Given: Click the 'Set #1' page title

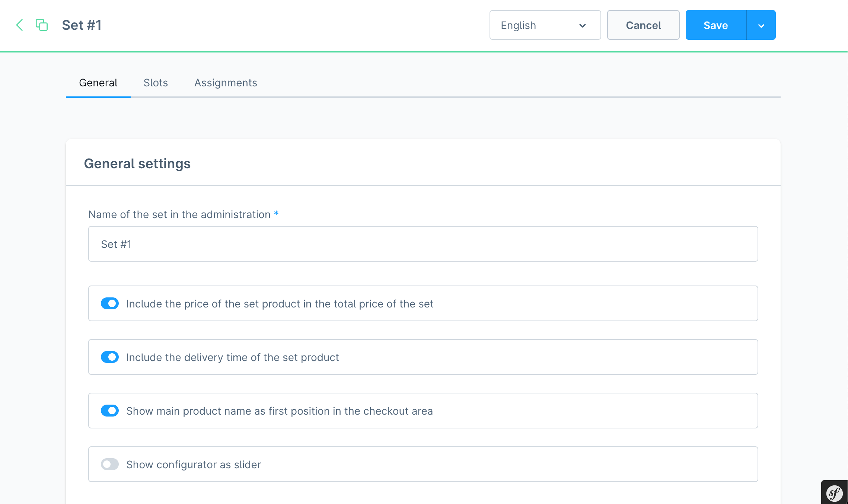Looking at the screenshot, I should click(82, 25).
